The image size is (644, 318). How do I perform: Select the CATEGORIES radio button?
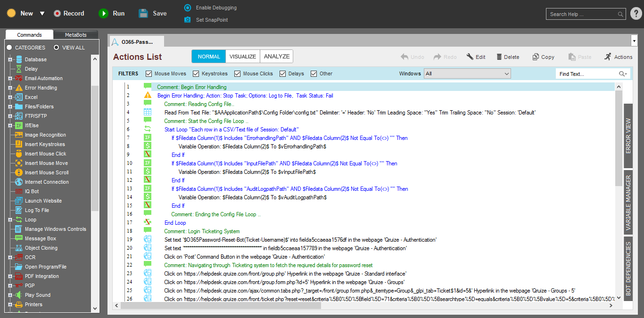tap(9, 48)
